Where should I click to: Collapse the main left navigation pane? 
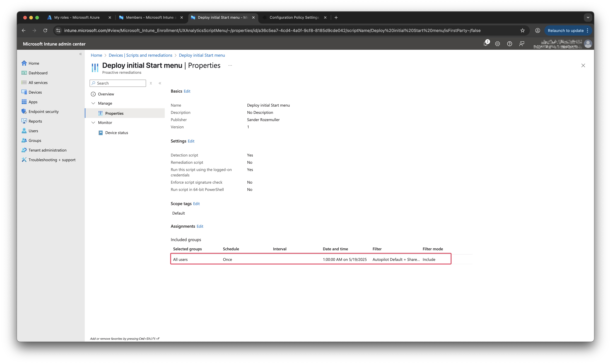80,54
